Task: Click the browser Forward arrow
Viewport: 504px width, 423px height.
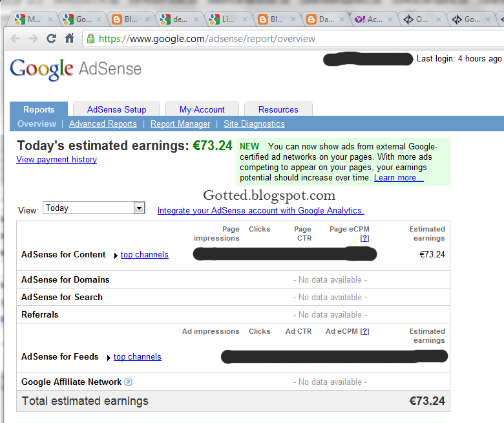Action: coord(33,39)
